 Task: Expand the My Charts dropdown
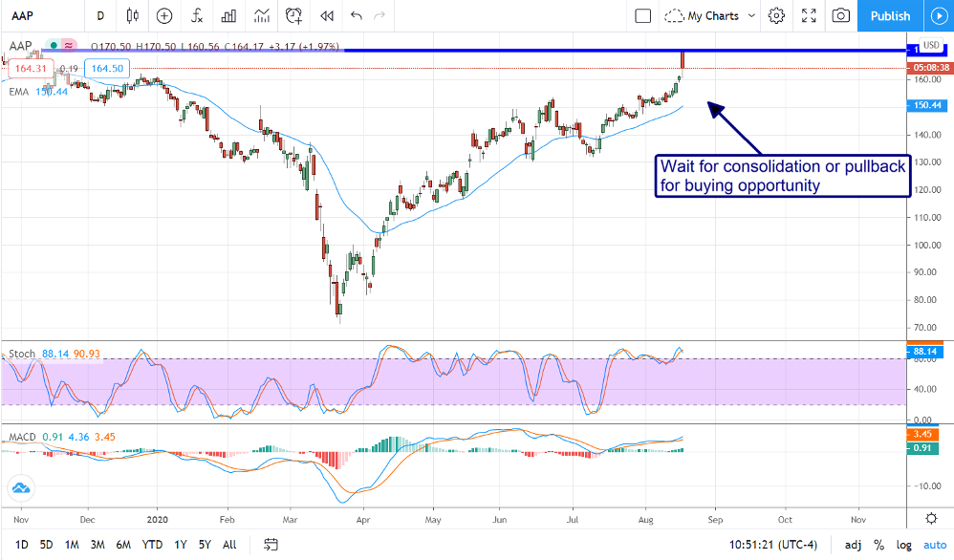[710, 15]
